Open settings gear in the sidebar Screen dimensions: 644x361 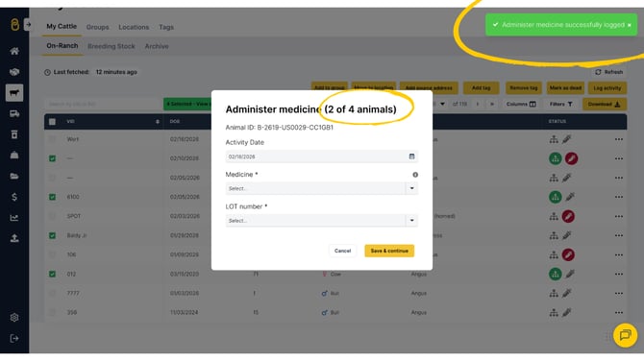point(14,318)
